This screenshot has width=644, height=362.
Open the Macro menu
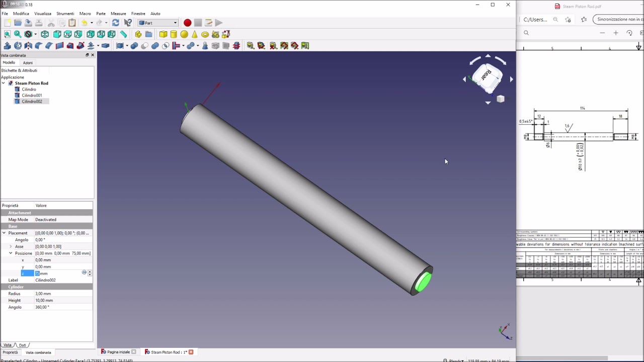[85, 14]
